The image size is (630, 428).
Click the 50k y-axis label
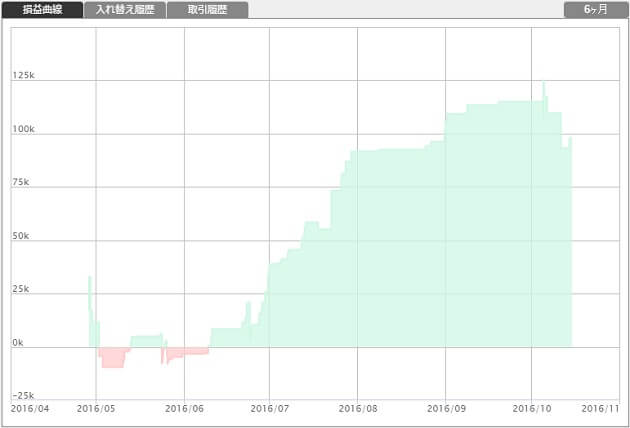point(20,236)
